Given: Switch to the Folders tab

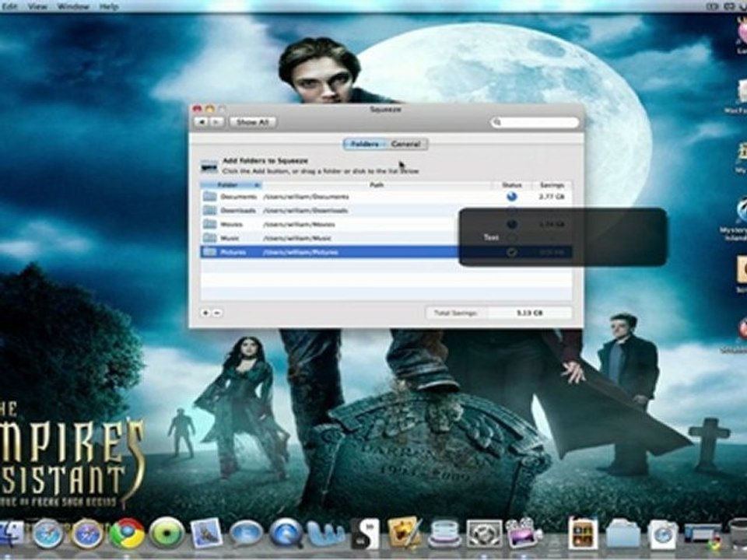Looking at the screenshot, I should tap(365, 144).
